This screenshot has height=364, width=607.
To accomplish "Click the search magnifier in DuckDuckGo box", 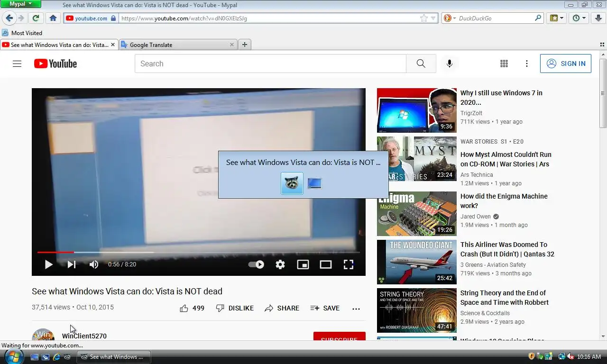I will 538,18.
